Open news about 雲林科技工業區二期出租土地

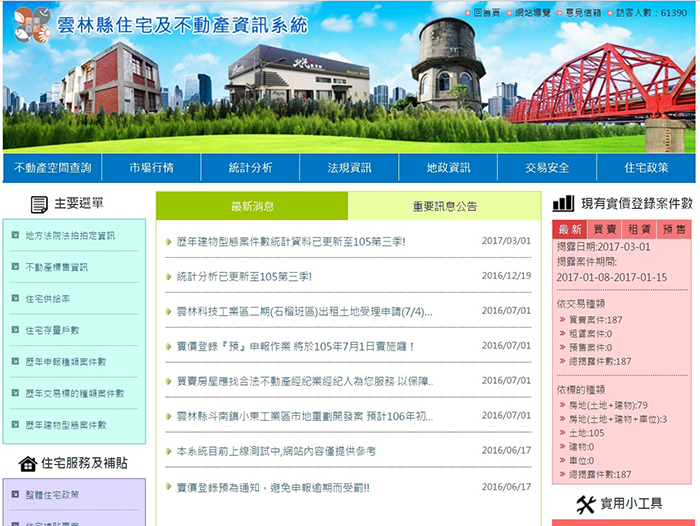click(x=304, y=311)
